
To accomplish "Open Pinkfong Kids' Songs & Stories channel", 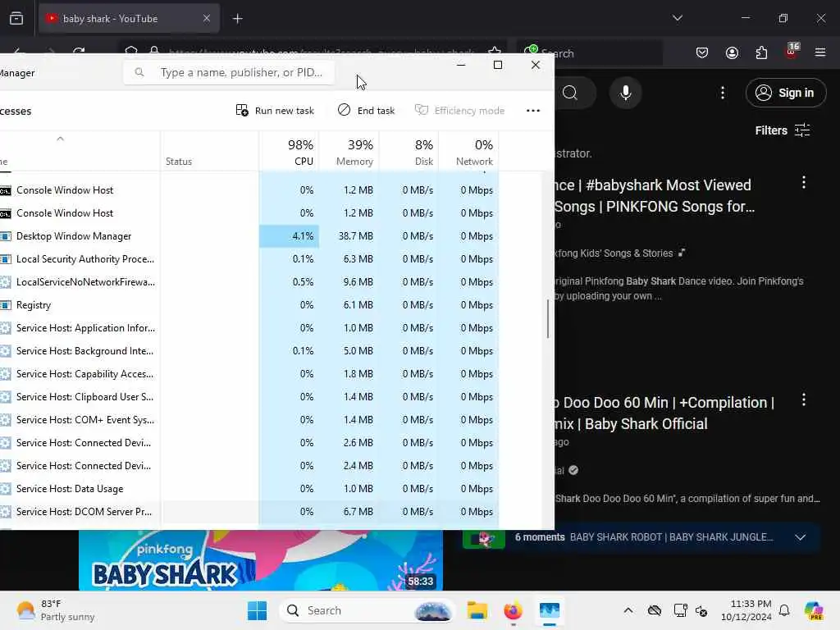I will [614, 253].
